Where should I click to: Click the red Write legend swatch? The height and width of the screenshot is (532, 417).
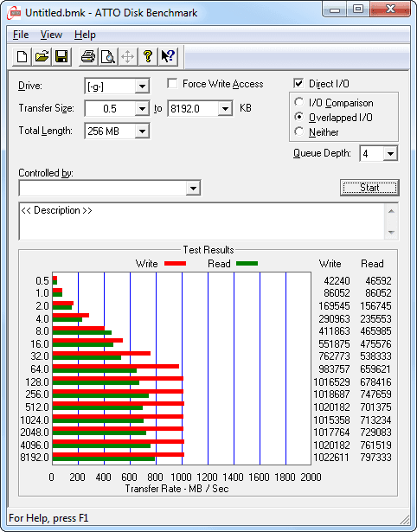[175, 263]
